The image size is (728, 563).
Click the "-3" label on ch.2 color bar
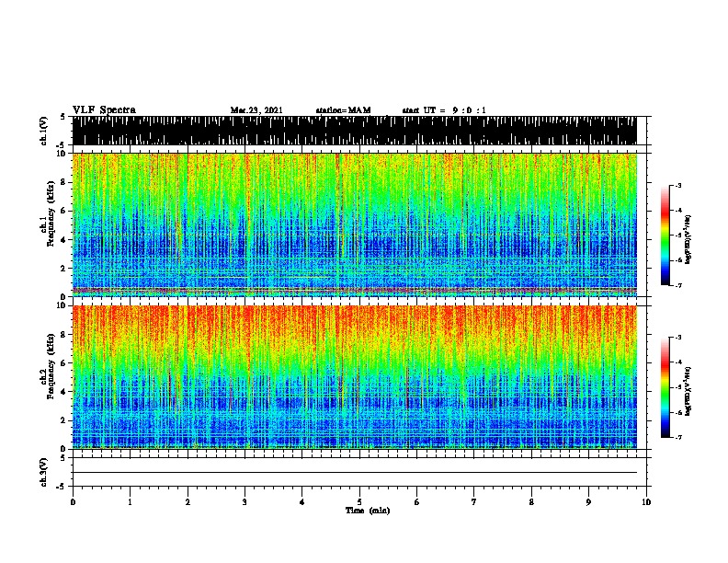[677, 338]
